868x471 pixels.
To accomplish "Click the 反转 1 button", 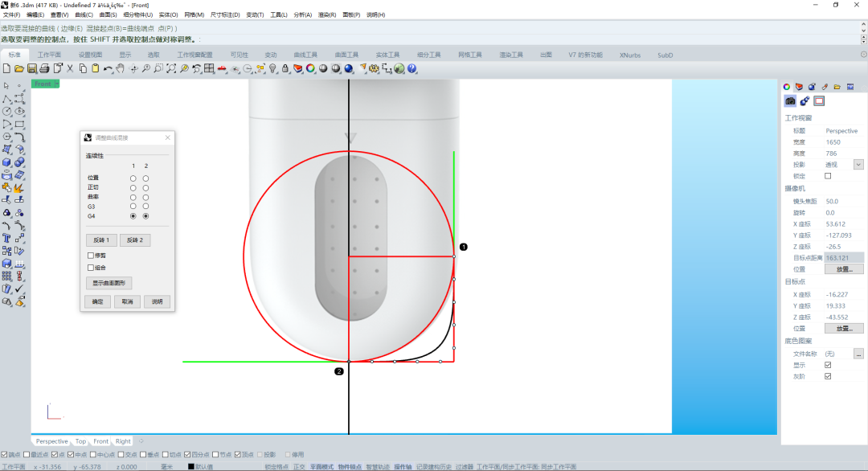I will 100,240.
